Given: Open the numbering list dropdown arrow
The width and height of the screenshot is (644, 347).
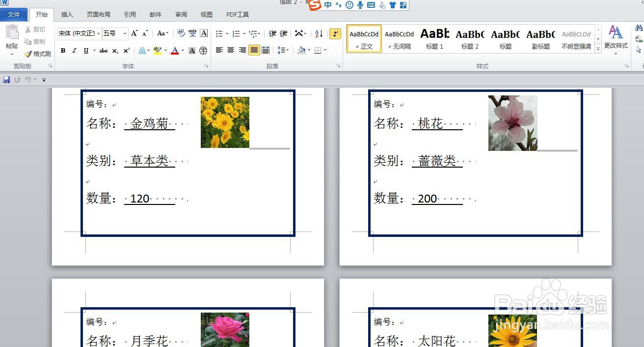Looking at the screenshot, I should point(244,34).
